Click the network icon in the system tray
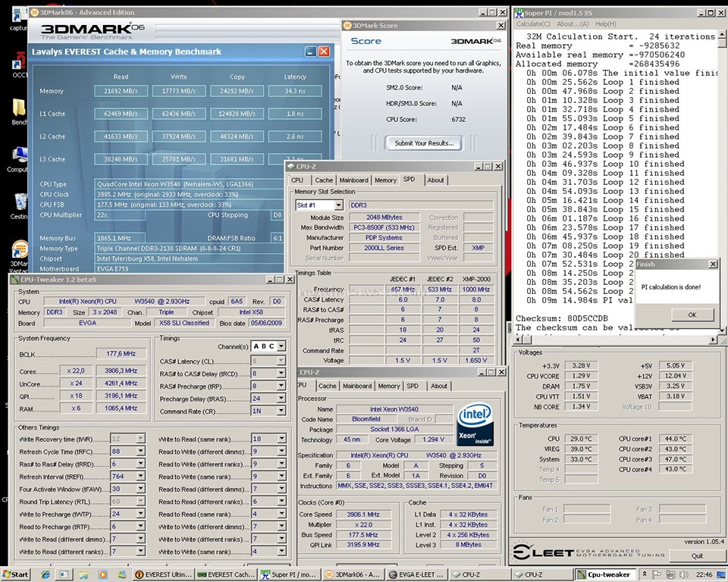 pos(670,574)
